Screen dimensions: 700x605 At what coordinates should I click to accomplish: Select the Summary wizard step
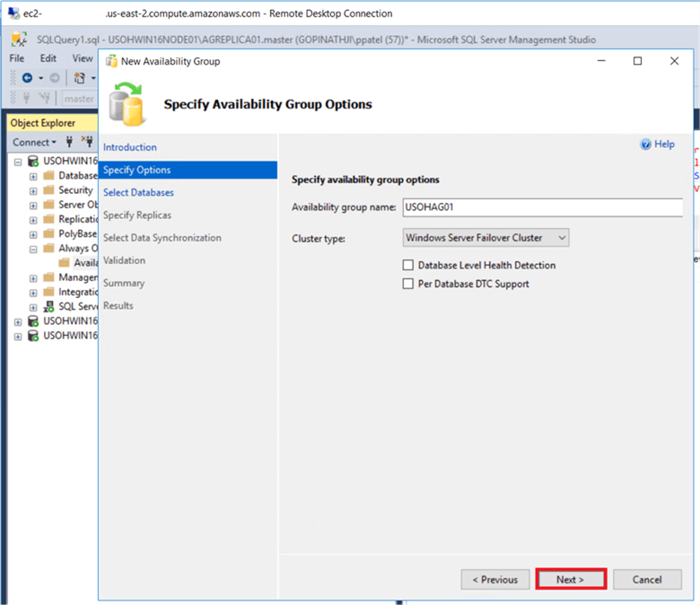124,283
